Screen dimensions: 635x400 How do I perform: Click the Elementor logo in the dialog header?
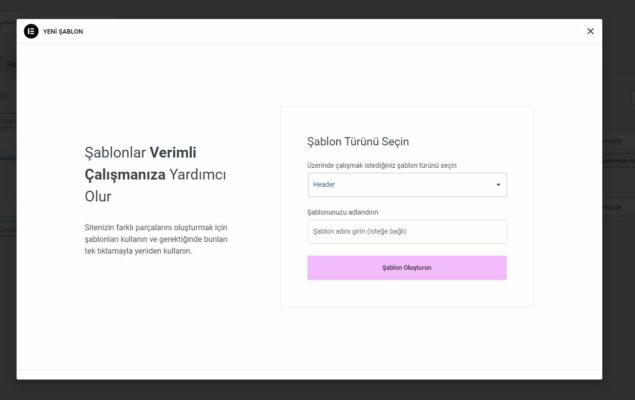pyautogui.click(x=31, y=31)
